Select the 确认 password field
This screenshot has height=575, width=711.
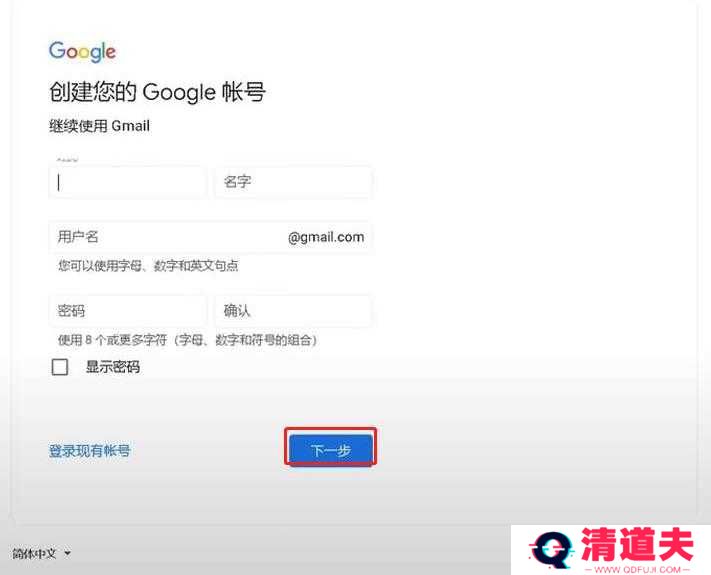(293, 311)
